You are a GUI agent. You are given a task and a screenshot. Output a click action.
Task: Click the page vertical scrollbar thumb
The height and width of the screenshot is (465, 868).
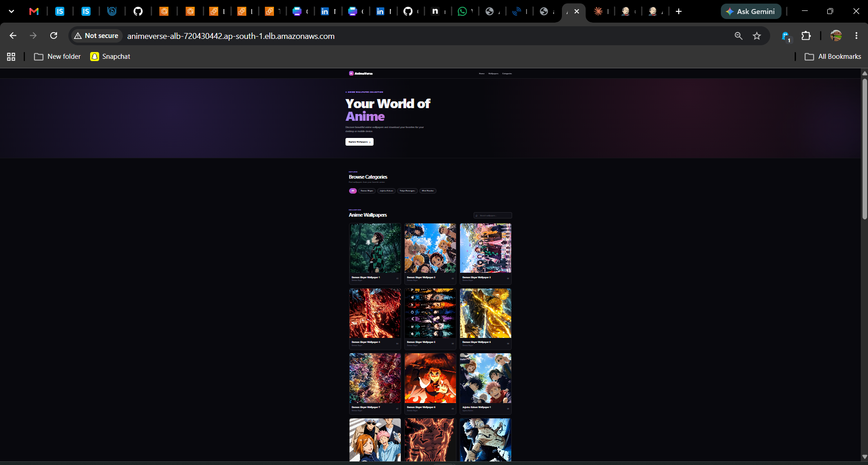pyautogui.click(x=864, y=149)
